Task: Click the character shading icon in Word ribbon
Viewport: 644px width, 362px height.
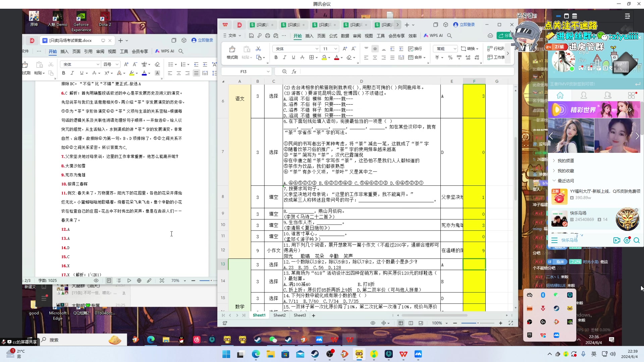Action: tap(157, 73)
